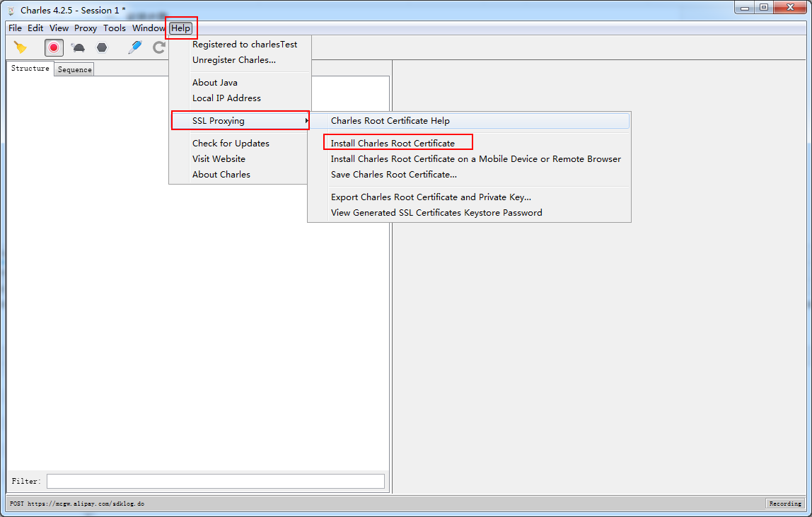Click the repeat refresh arrow icon
The width and height of the screenshot is (812, 517).
(159, 47)
